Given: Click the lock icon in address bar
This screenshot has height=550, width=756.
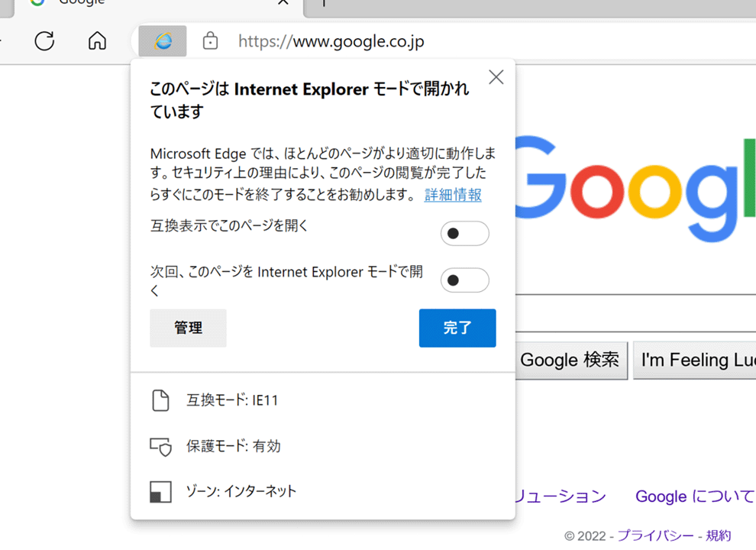Looking at the screenshot, I should 210,41.
